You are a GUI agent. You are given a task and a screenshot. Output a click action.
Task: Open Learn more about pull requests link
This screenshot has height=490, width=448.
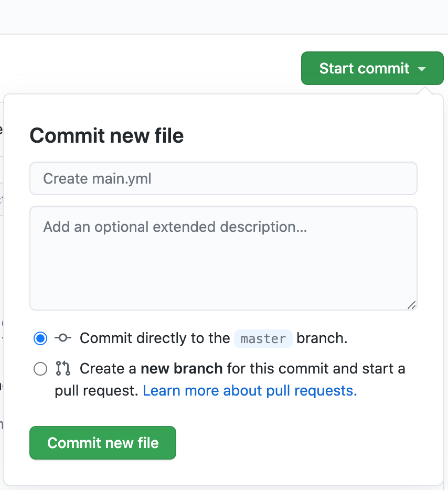[x=250, y=391]
